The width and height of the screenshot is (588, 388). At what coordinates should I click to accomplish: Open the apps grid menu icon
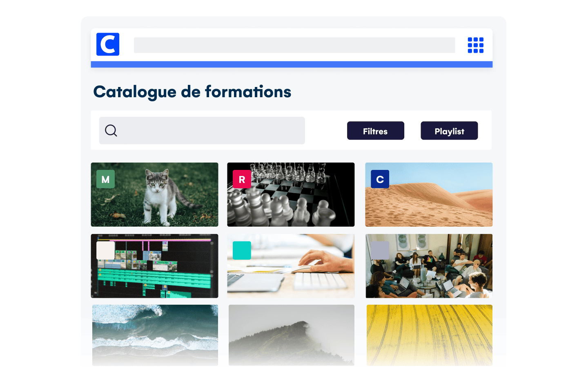coord(475,45)
